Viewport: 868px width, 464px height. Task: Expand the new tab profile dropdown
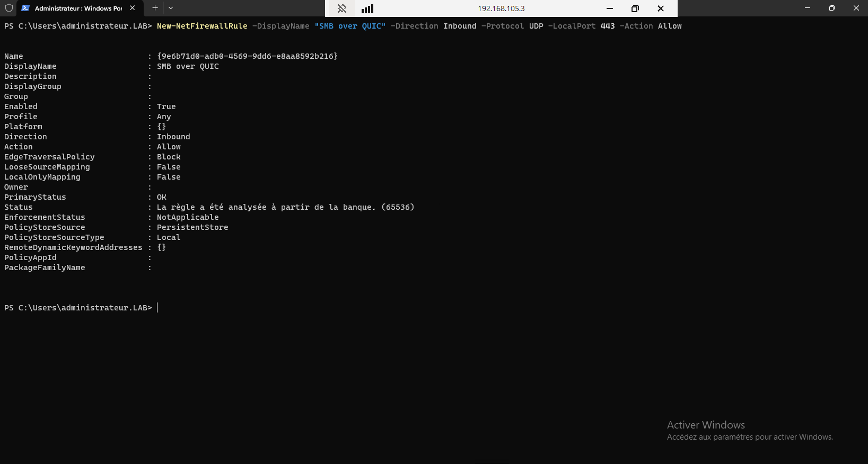(171, 8)
